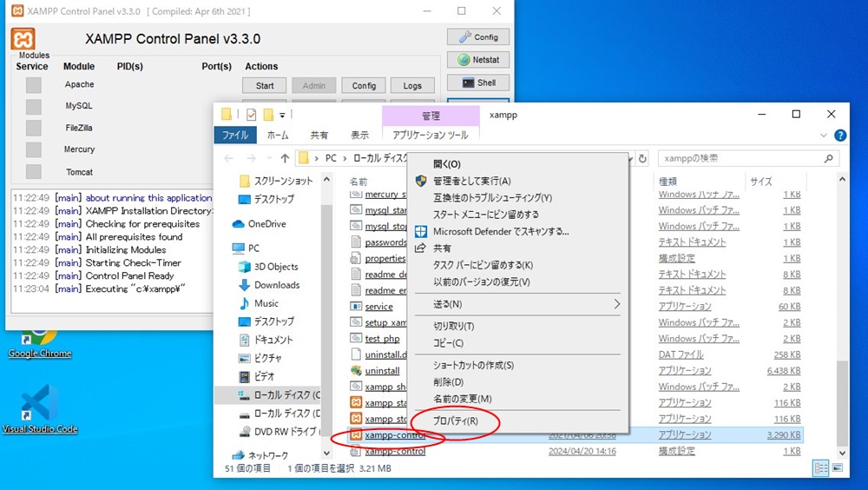Choose コピー(C) from context menu
This screenshot has width=868, height=490.
click(x=517, y=343)
